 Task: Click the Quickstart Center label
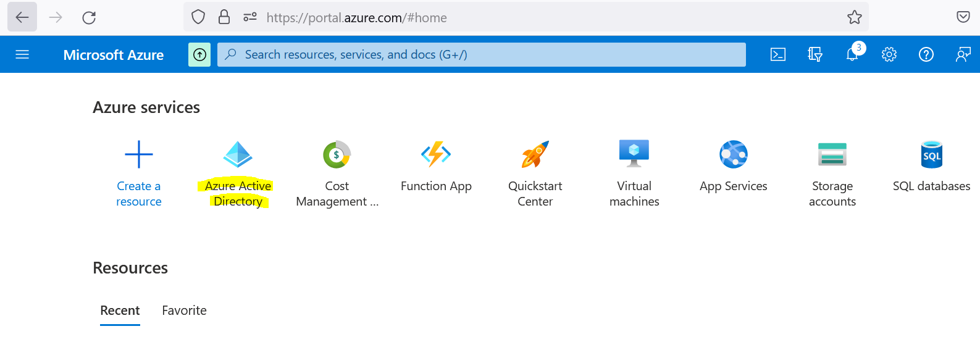(535, 194)
